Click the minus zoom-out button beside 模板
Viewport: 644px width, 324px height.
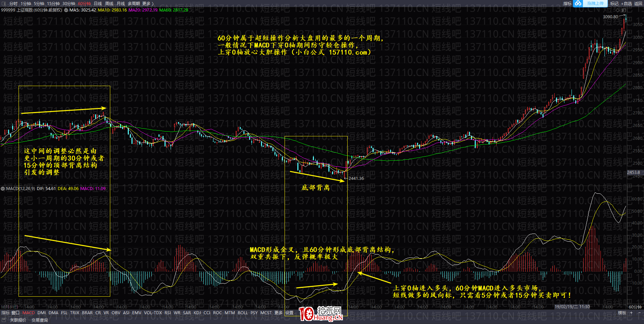[640, 313]
